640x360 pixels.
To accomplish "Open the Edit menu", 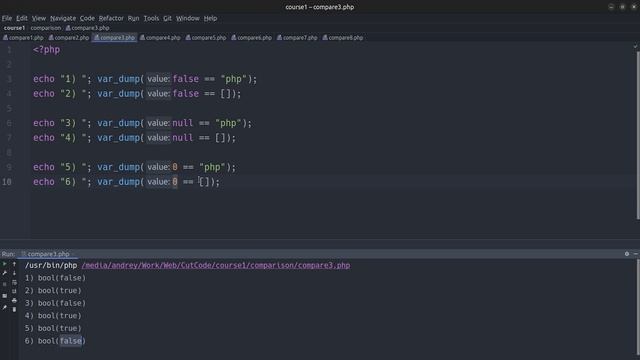I will (x=22, y=18).
